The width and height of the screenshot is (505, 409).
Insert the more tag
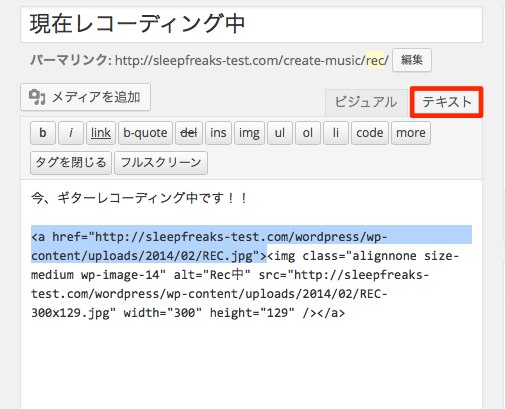[411, 133]
